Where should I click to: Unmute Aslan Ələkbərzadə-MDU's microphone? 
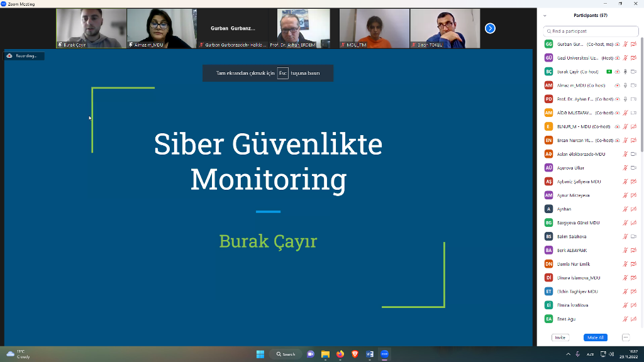(625, 154)
